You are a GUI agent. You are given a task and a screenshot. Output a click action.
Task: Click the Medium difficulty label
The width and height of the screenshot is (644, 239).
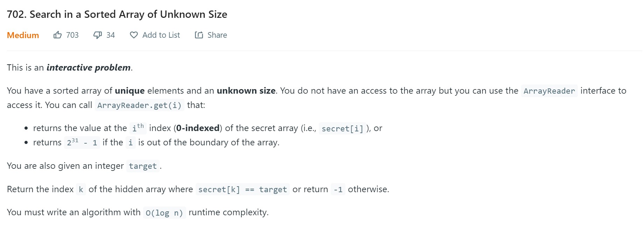pos(23,35)
